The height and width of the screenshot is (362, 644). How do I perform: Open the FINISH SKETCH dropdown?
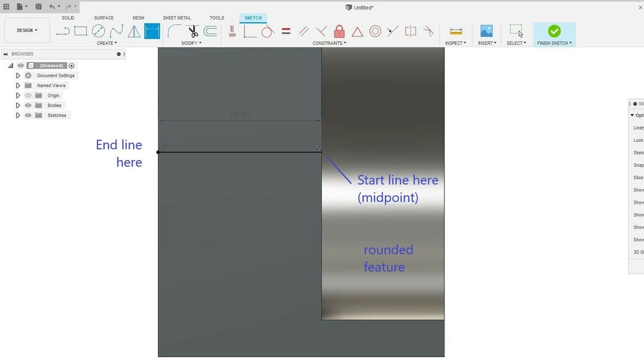(x=554, y=43)
